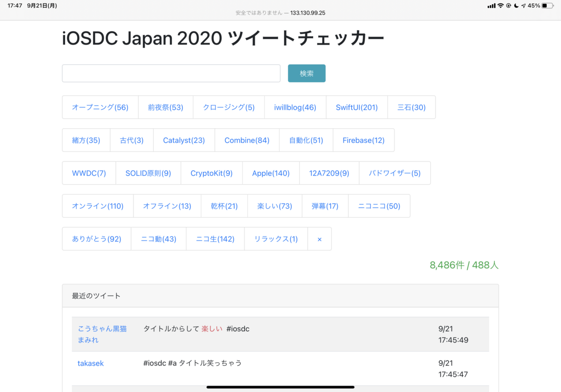Screen dimensions: 561x392
Task: Open the こうちゃん黒猫まみれ user link
Action: tap(102, 334)
